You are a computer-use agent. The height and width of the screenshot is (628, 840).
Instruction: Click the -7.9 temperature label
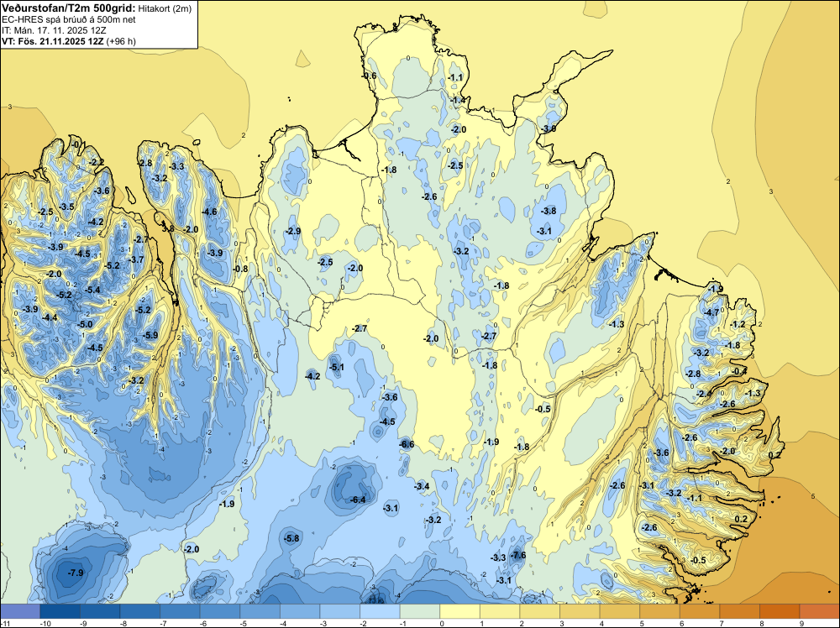(76, 573)
